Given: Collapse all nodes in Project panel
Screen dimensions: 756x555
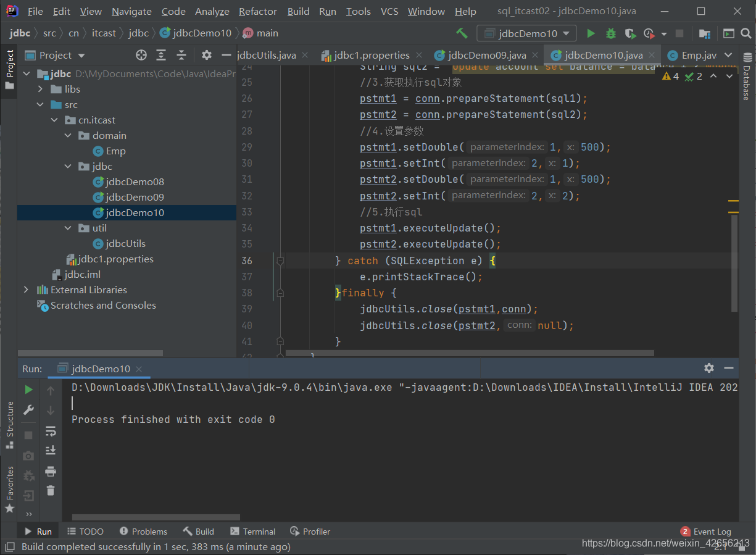Looking at the screenshot, I should click(x=181, y=55).
